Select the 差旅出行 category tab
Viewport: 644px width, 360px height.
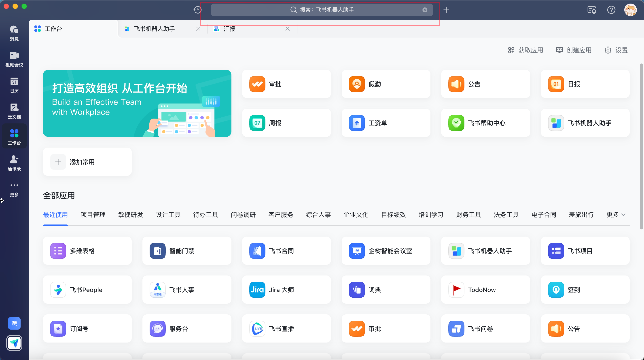coord(581,215)
